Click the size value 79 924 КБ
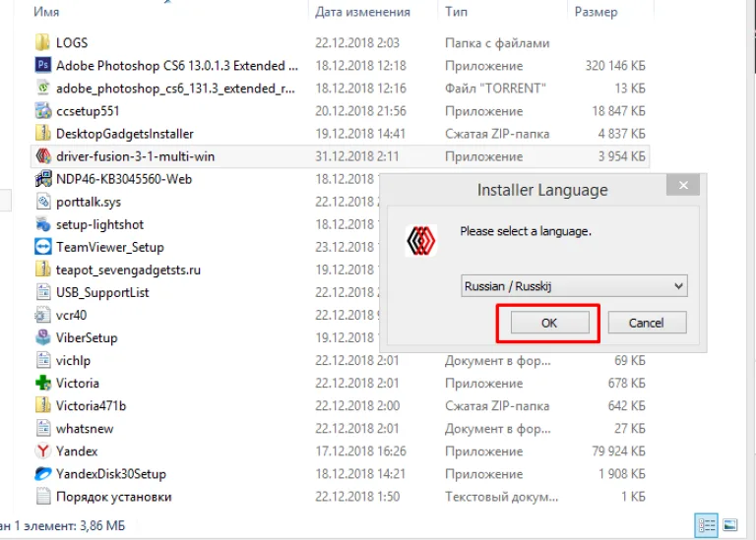 click(618, 451)
